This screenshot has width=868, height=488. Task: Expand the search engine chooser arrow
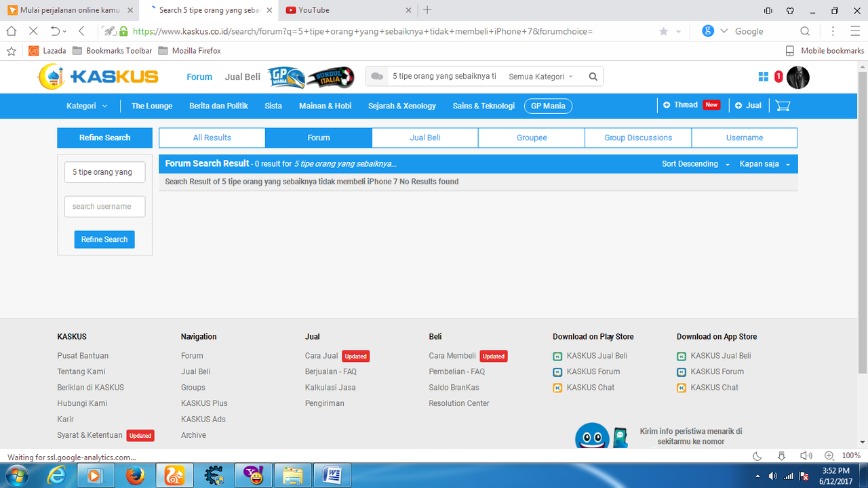pyautogui.click(x=724, y=31)
